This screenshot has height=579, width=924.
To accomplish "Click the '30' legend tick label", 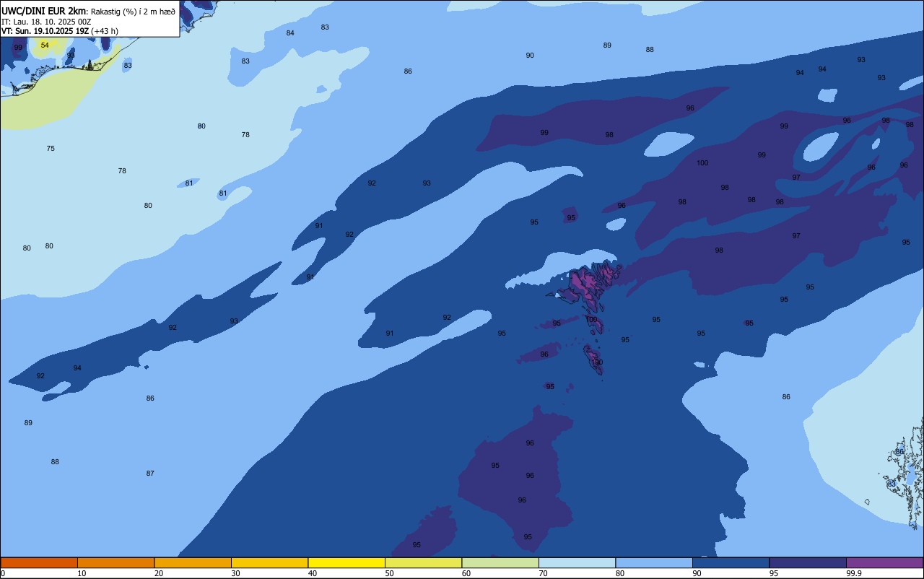I will pyautogui.click(x=235, y=573).
